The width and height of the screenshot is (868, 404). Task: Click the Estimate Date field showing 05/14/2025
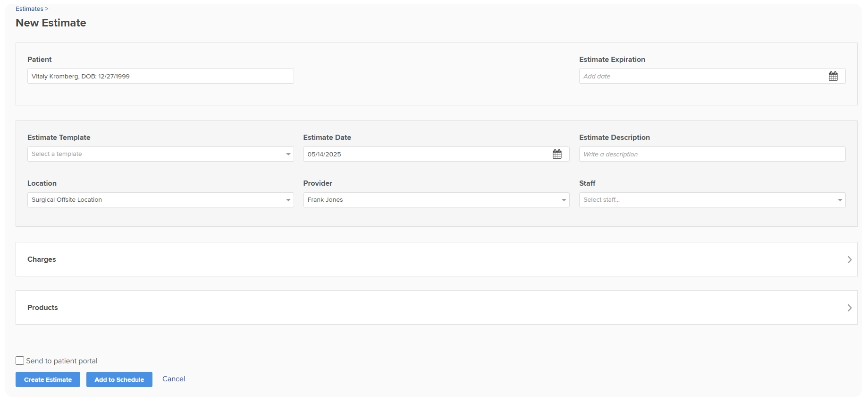pyautogui.click(x=425, y=154)
